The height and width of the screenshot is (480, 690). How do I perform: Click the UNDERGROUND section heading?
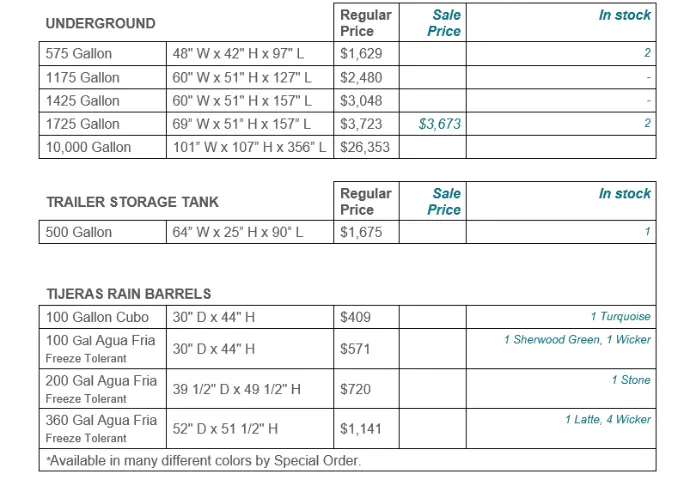tap(100, 23)
